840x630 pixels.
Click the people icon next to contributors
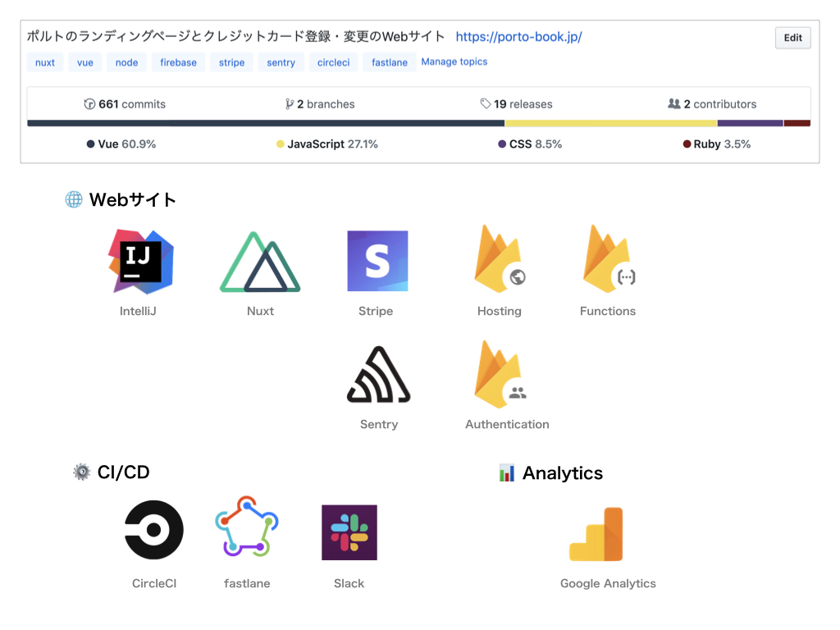point(674,103)
